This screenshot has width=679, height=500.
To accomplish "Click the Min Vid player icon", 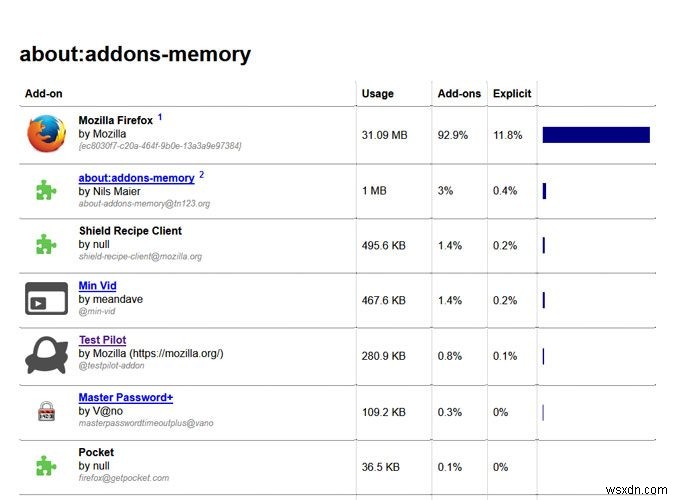I will [45, 299].
